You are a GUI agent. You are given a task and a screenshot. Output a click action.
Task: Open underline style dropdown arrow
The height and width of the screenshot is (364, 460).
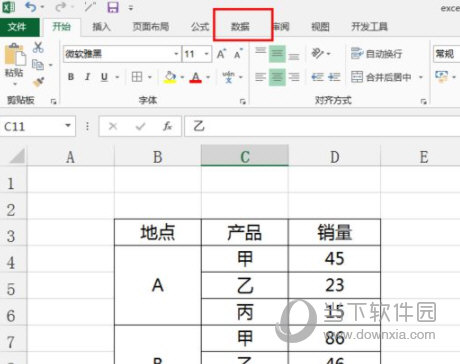pos(117,77)
